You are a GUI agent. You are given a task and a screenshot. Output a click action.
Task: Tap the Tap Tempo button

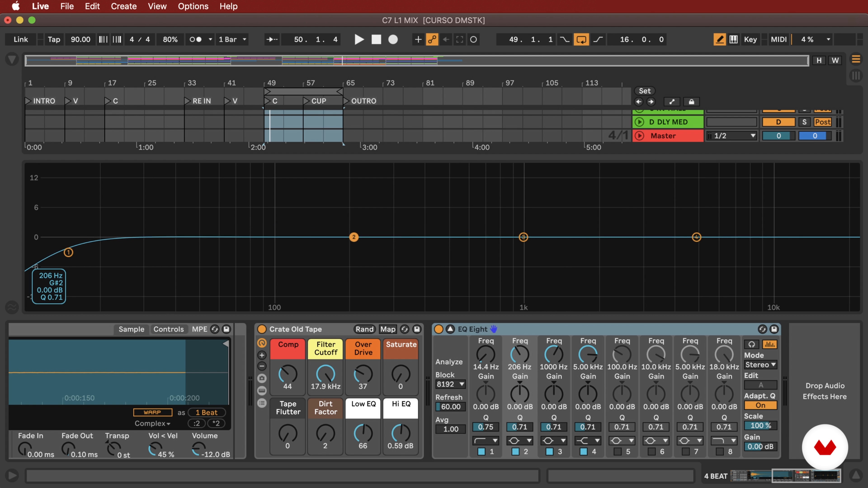click(54, 39)
